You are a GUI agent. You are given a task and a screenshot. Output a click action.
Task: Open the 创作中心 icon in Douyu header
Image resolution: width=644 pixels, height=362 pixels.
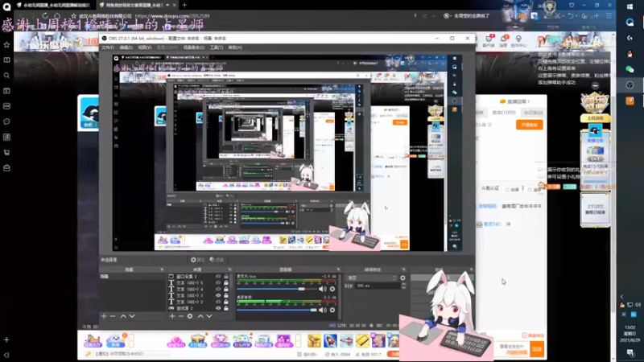click(518, 41)
